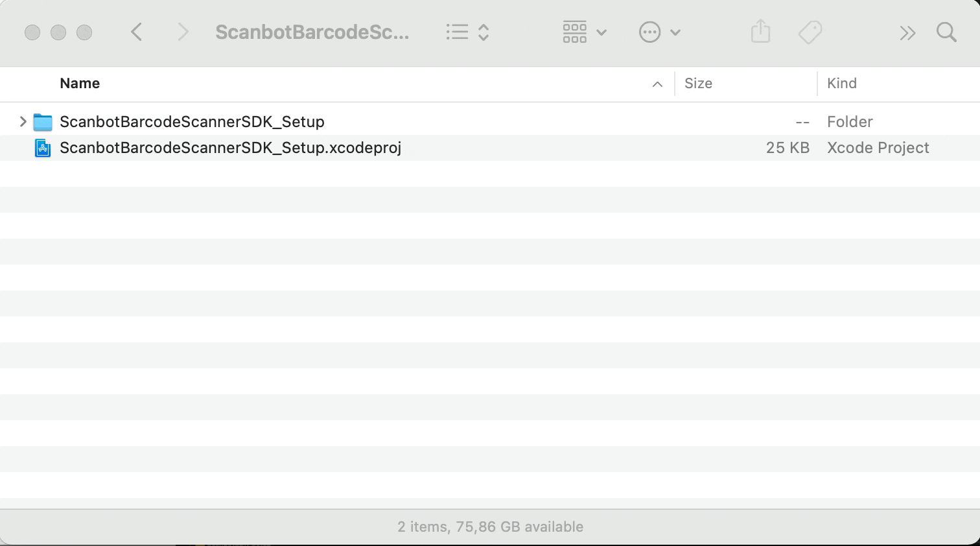Expand the ScanbotBarcodeScannerSDK_Setup folder
Image resolution: width=980 pixels, height=546 pixels.
[23, 121]
